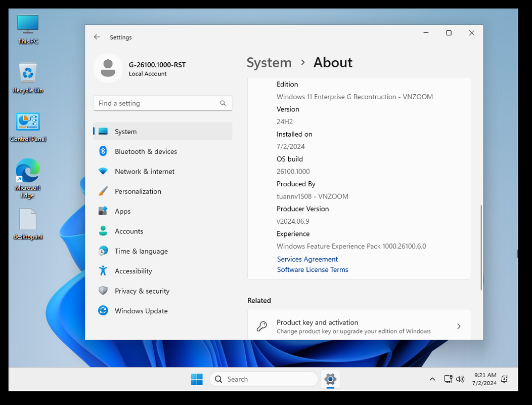Click the key icon for product activation
Image resolution: width=532 pixels, height=405 pixels.
click(261, 326)
